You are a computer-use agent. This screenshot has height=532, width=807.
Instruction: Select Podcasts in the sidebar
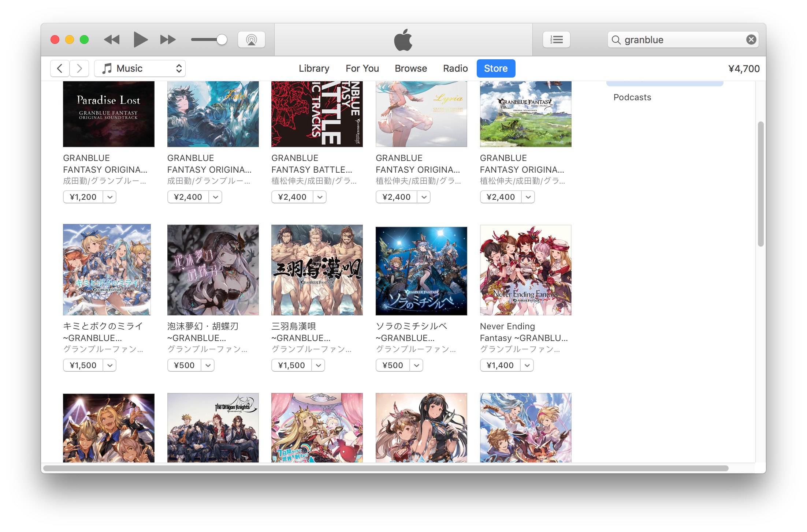coord(632,97)
